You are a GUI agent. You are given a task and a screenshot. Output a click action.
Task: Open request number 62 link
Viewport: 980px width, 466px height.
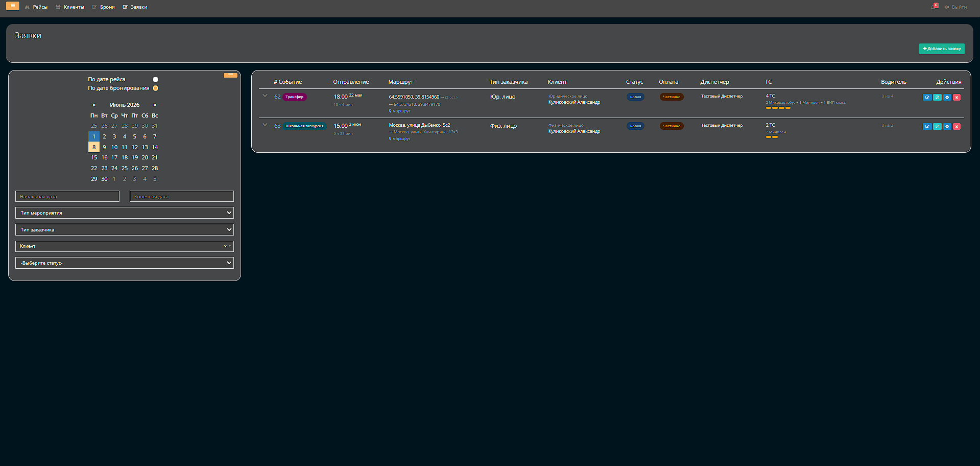pyautogui.click(x=277, y=97)
